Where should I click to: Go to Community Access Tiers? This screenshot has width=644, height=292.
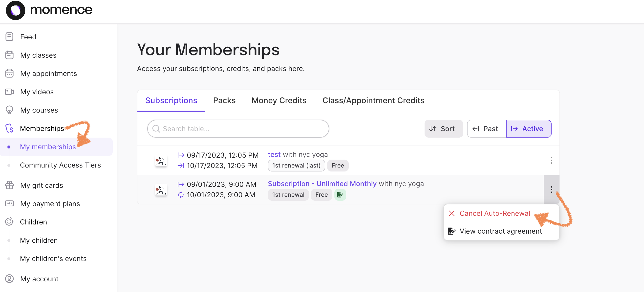point(60,165)
